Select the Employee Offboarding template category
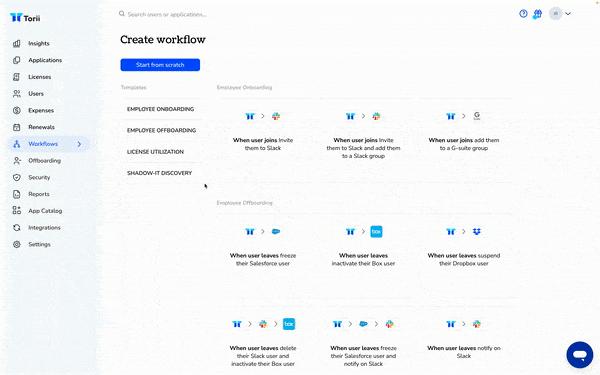This screenshot has width=600, height=375. (161, 130)
